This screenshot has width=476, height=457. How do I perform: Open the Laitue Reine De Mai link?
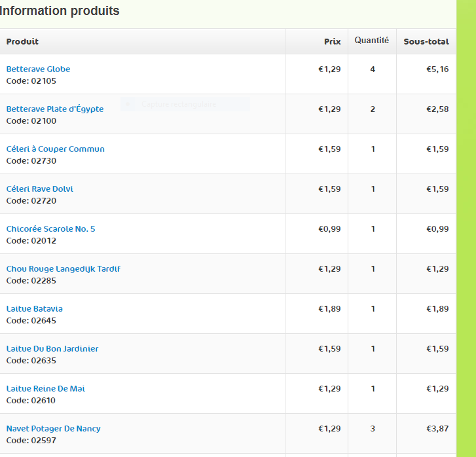click(46, 389)
